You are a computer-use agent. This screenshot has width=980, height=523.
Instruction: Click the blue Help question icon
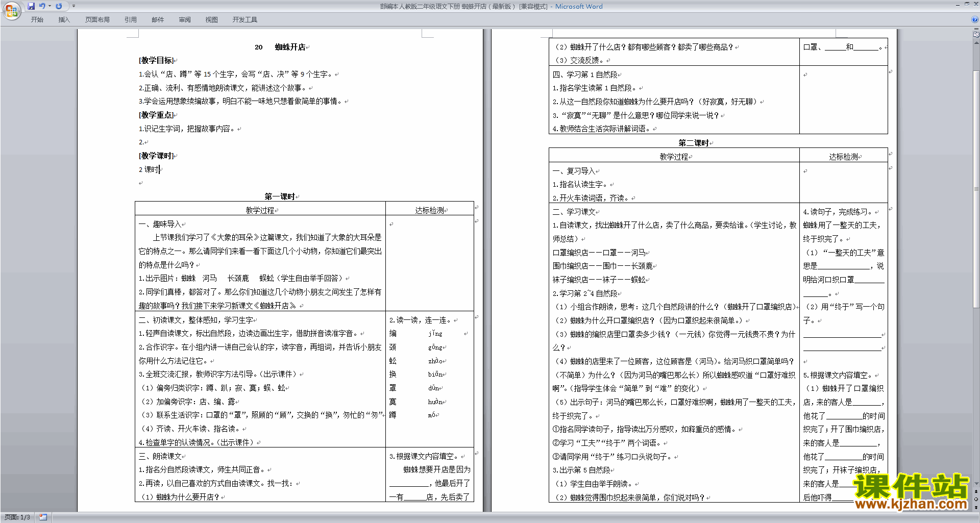point(975,19)
